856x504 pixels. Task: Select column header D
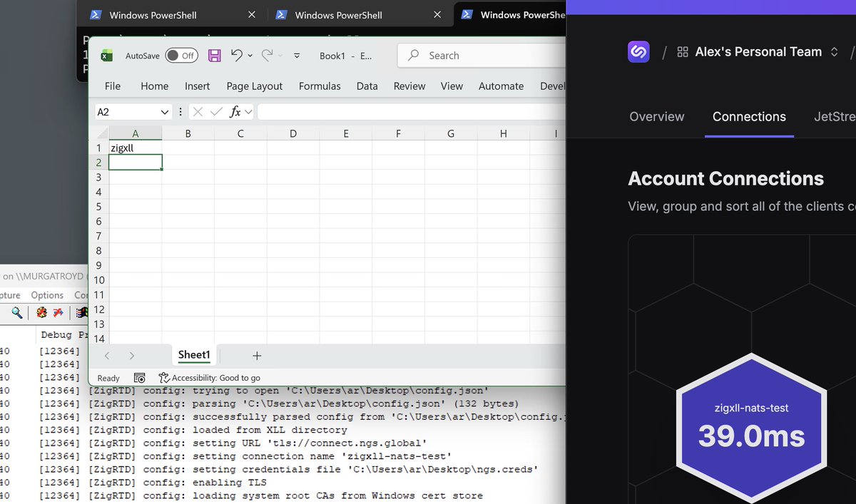coord(293,133)
